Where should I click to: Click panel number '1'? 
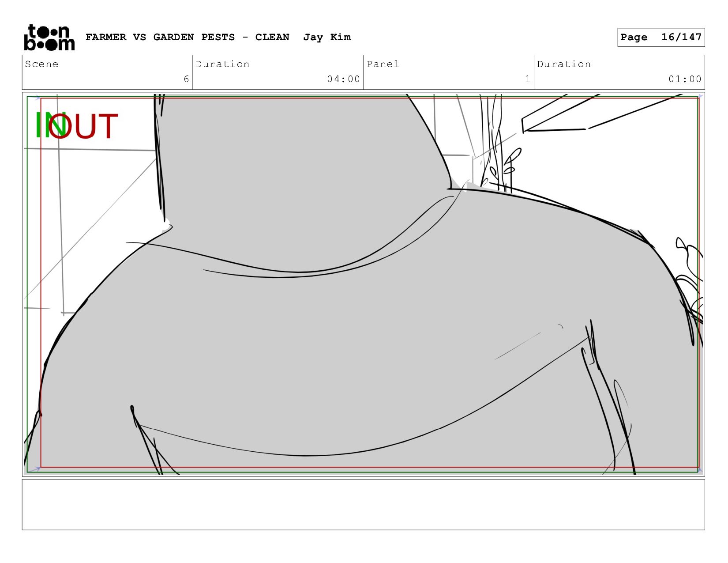pyautogui.click(x=528, y=79)
